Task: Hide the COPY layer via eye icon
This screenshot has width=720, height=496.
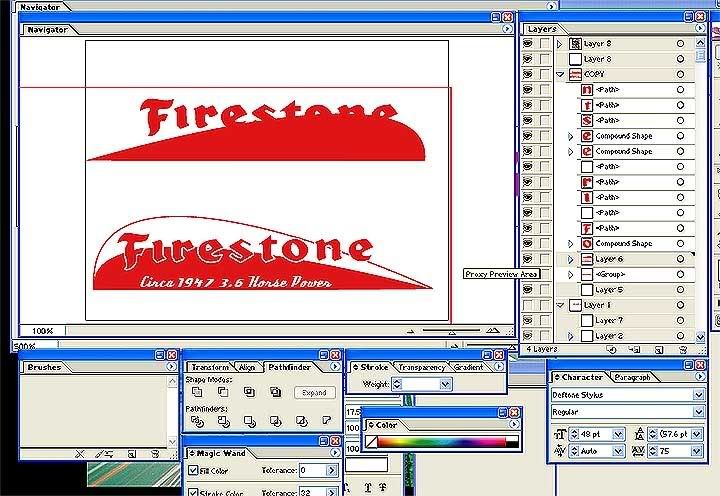Action: tap(528, 74)
